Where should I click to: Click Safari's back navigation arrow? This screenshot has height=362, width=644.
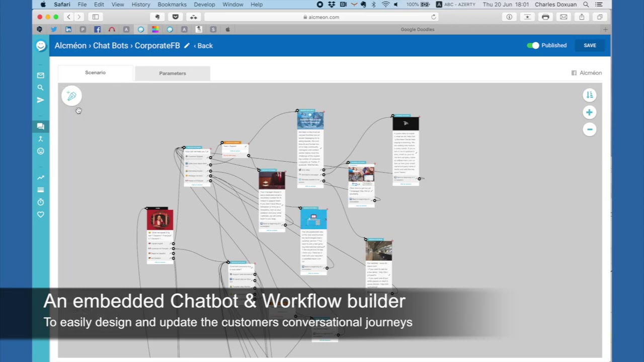[x=69, y=17]
